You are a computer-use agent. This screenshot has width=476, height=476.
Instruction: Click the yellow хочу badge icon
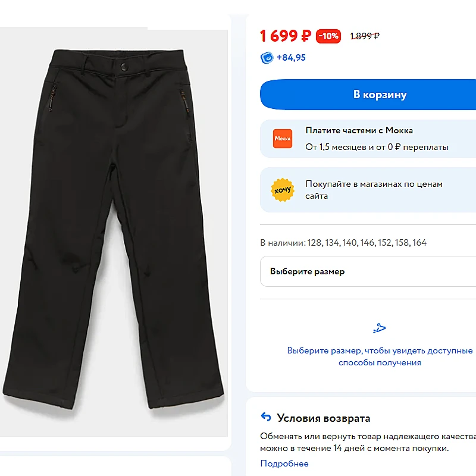[282, 190]
